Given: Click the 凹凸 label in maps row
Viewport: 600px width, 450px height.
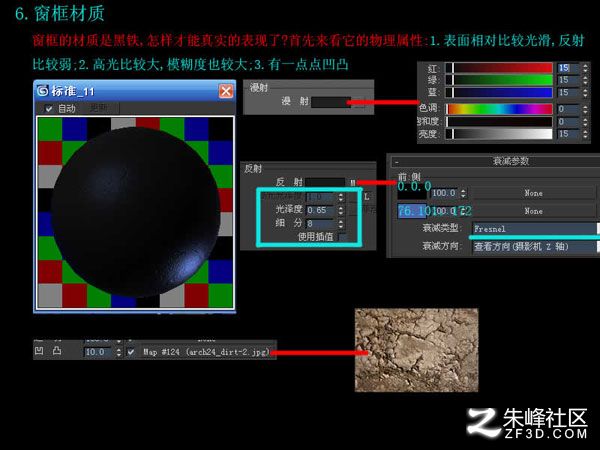Looking at the screenshot, I should point(48,351).
